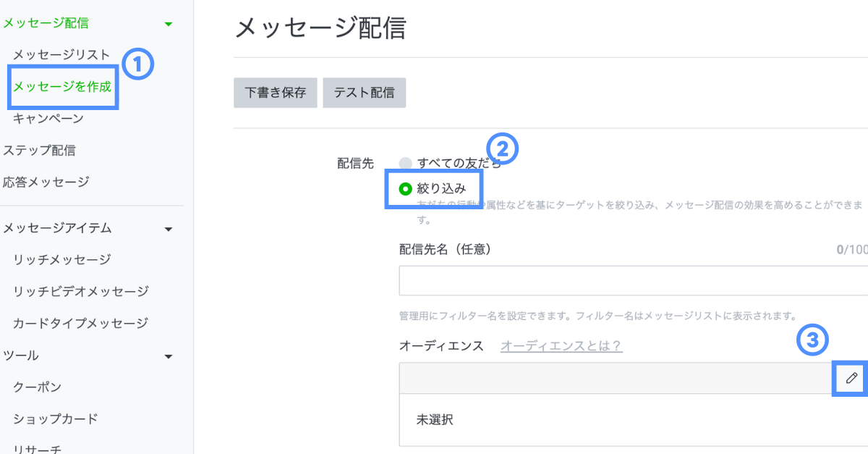Open ステップ配信 menu item

click(40, 151)
